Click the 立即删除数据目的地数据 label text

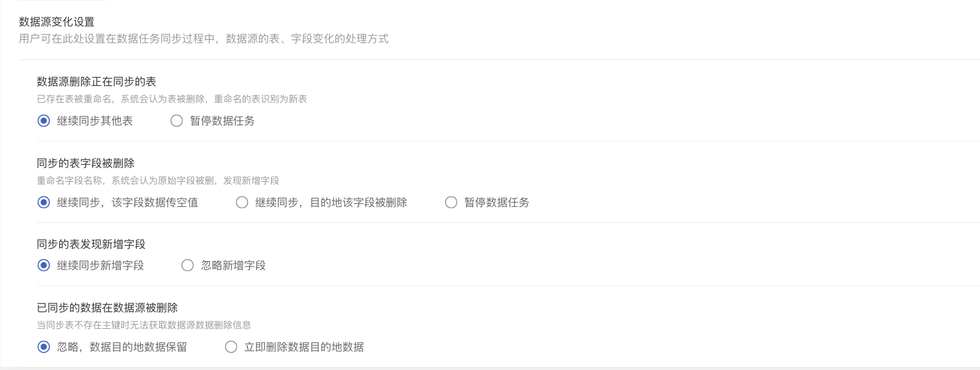[304, 347]
